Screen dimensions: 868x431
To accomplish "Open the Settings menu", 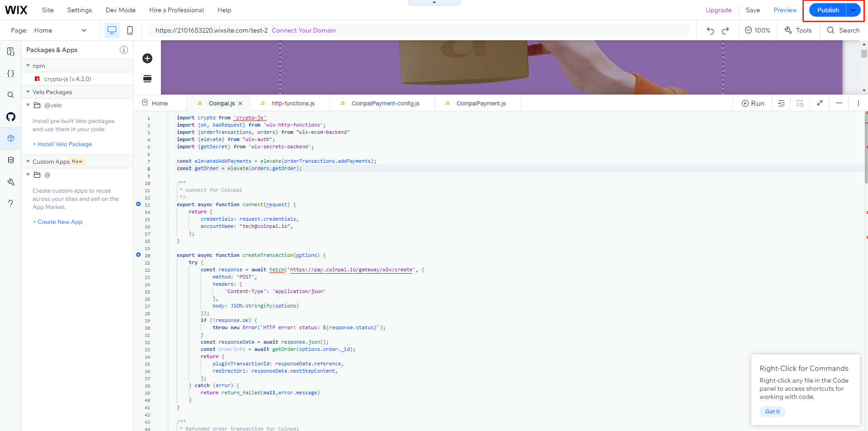I will tap(80, 10).
